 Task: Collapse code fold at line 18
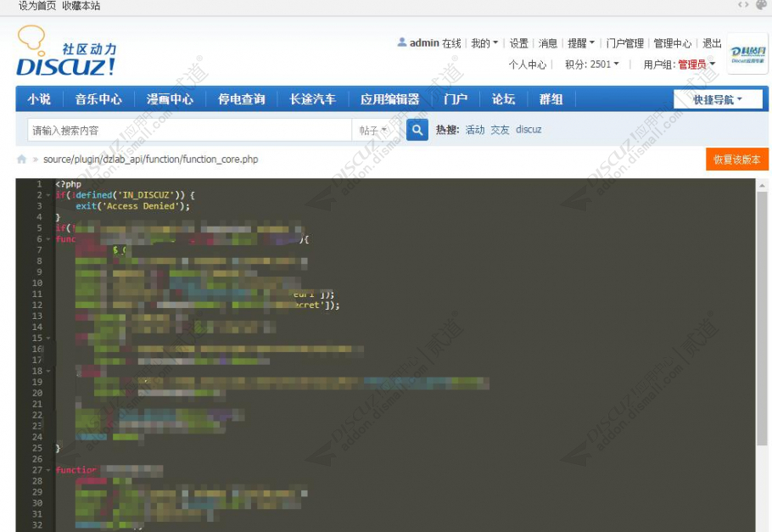tap(48, 372)
